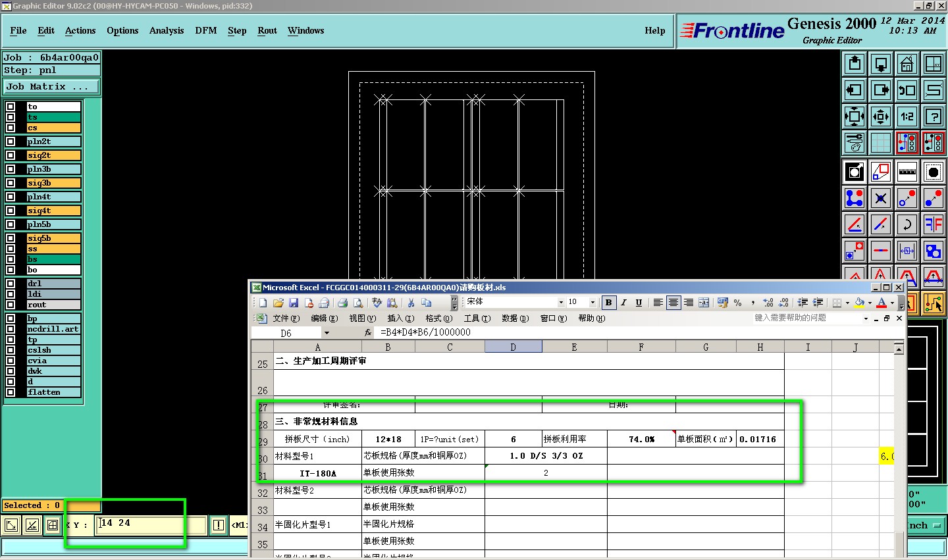
Task: Click the X Y coordinate input field
Action: click(150, 524)
